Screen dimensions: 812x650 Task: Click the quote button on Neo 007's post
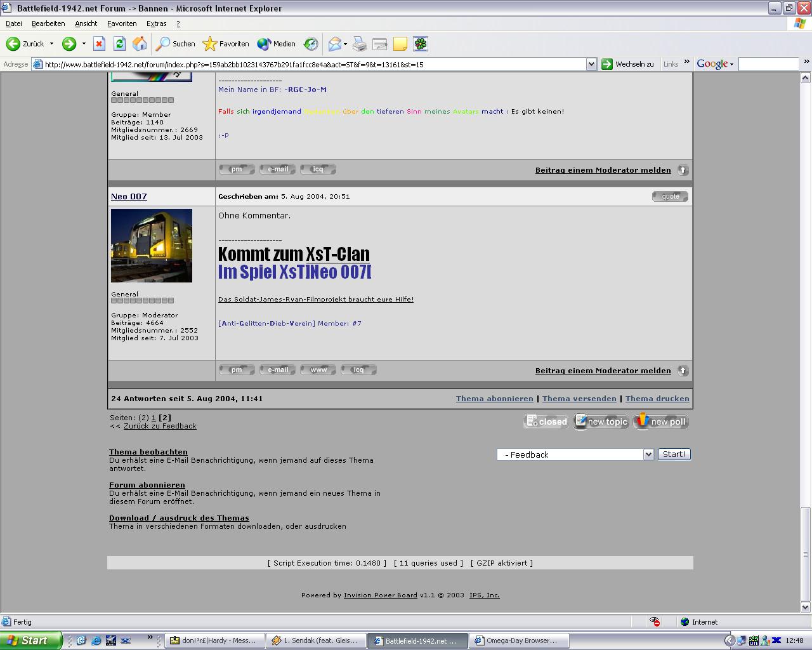pos(670,196)
